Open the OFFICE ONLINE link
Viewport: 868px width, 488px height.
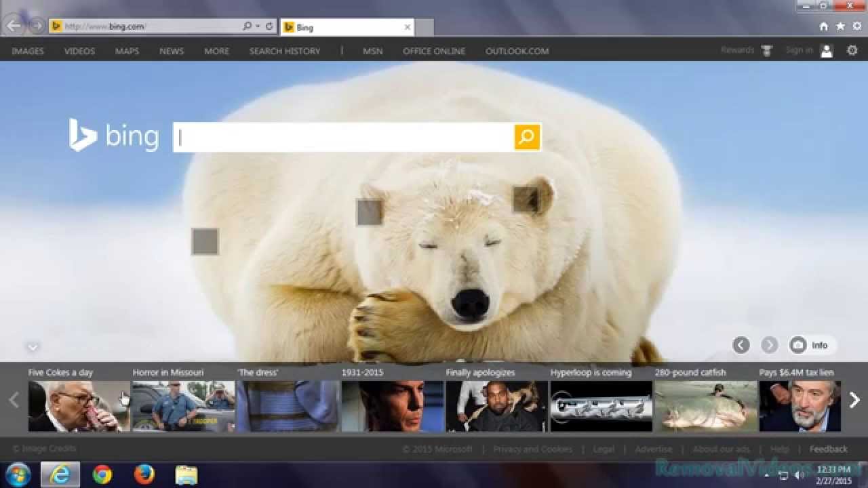(x=434, y=51)
